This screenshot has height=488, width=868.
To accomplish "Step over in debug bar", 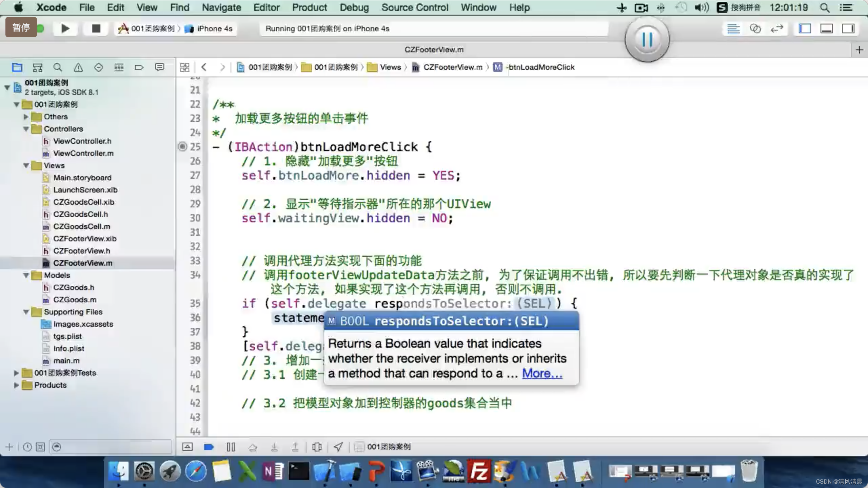I will coord(253,447).
